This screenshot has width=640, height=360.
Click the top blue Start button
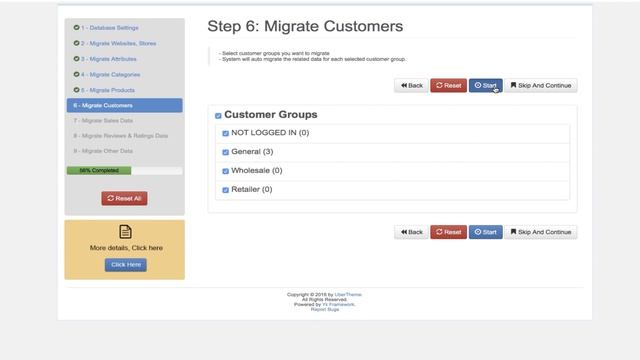point(486,85)
